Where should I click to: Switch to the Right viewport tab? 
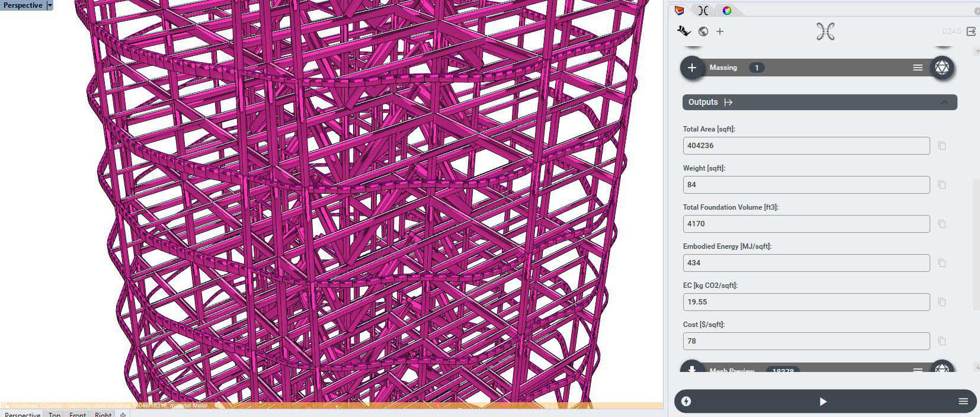103,414
